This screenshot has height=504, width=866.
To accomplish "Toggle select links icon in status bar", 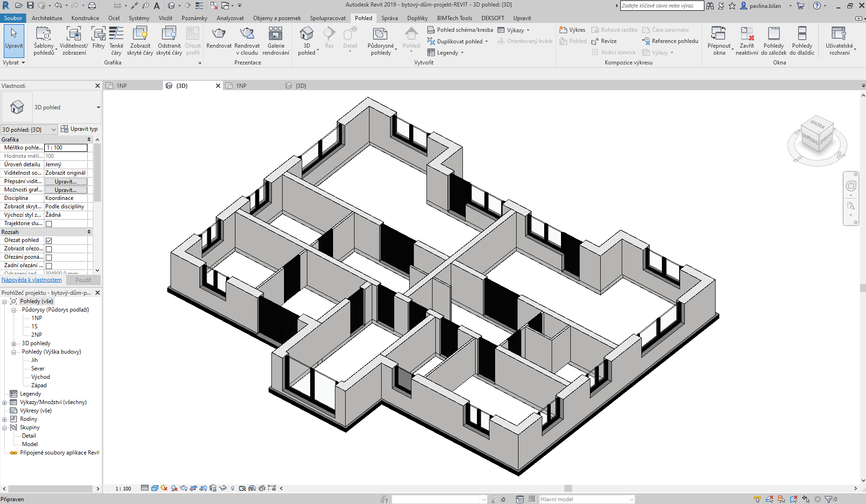I will tap(757, 499).
